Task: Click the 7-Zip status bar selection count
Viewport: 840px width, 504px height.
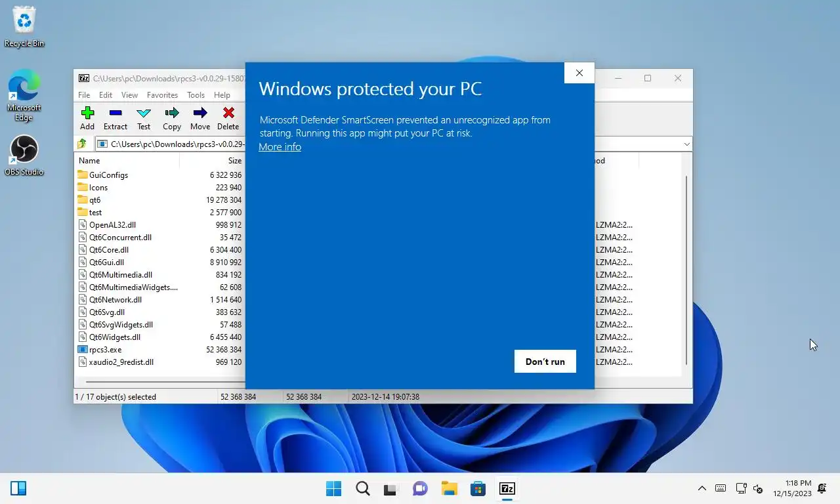Action: tap(115, 397)
